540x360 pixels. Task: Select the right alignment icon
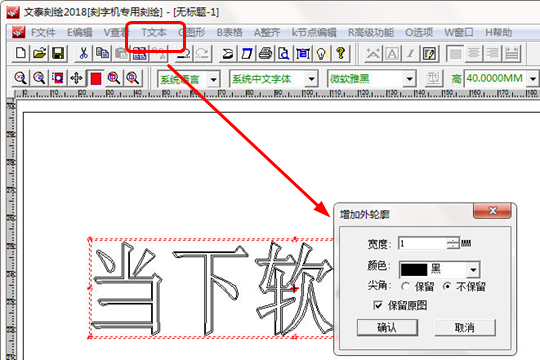point(492,54)
